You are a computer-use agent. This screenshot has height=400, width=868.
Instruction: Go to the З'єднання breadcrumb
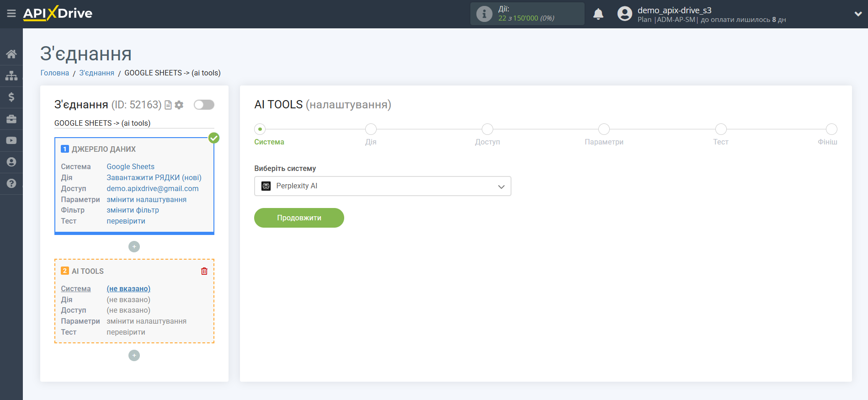click(x=97, y=73)
